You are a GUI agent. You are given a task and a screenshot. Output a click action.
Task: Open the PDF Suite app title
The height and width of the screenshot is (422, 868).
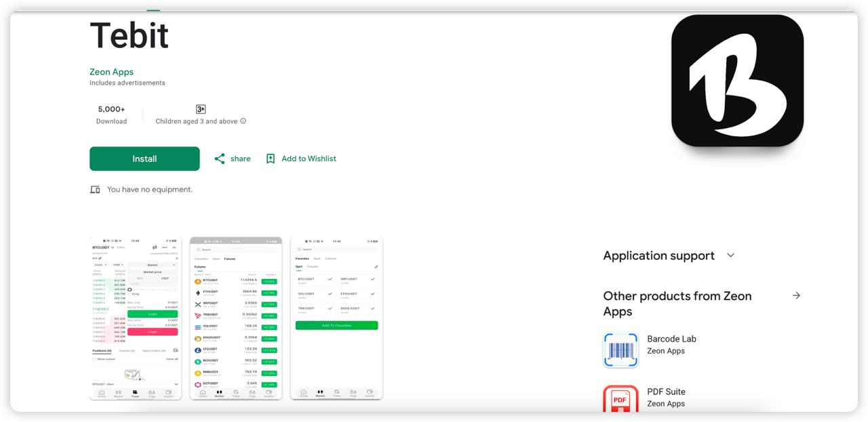(x=666, y=392)
